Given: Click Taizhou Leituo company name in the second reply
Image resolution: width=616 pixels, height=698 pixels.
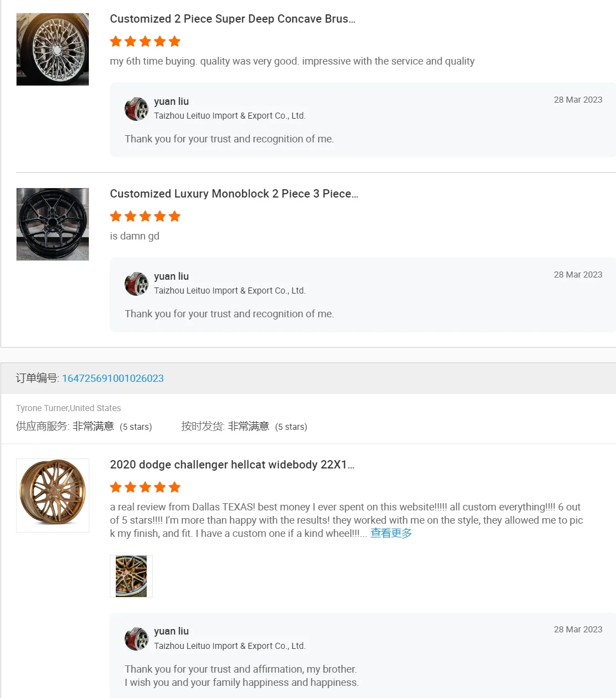Looking at the screenshot, I should (229, 291).
